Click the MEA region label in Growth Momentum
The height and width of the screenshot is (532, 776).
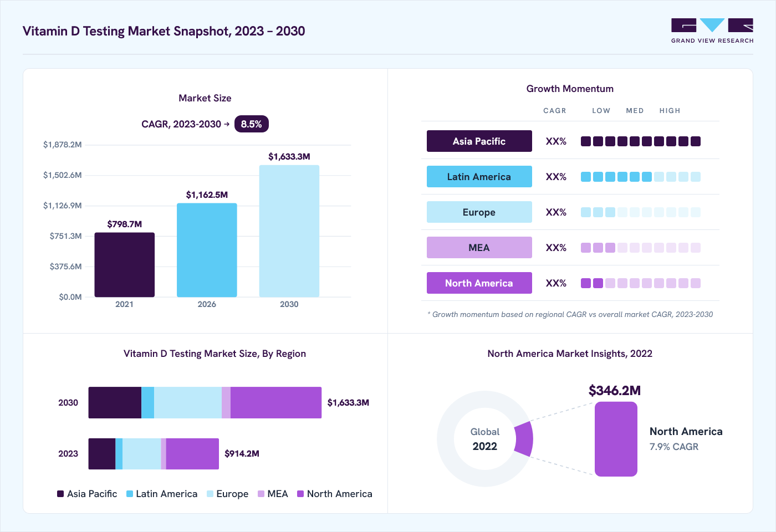coord(479,248)
